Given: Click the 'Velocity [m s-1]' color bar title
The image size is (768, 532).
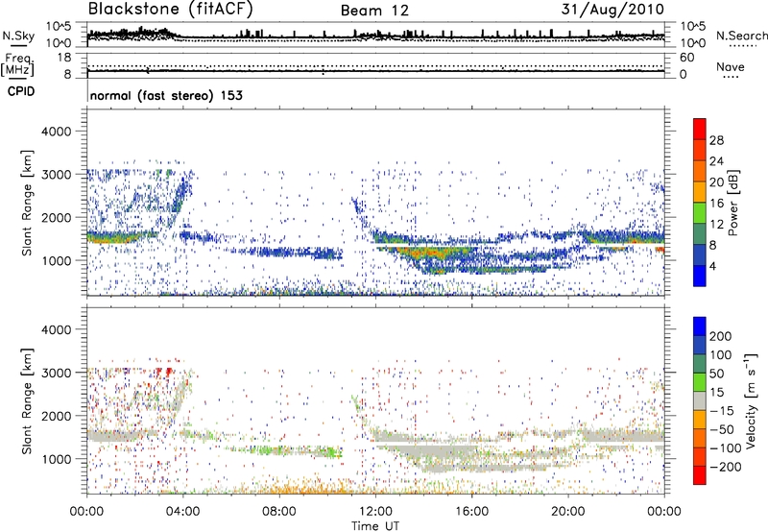Looking at the screenshot, I should click(751, 400).
